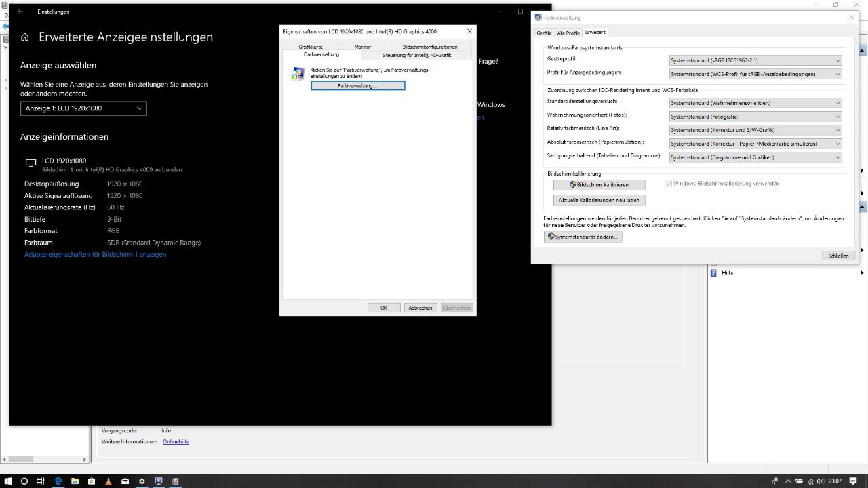
Task: Open the People icon in system tray
Action: click(x=774, y=481)
